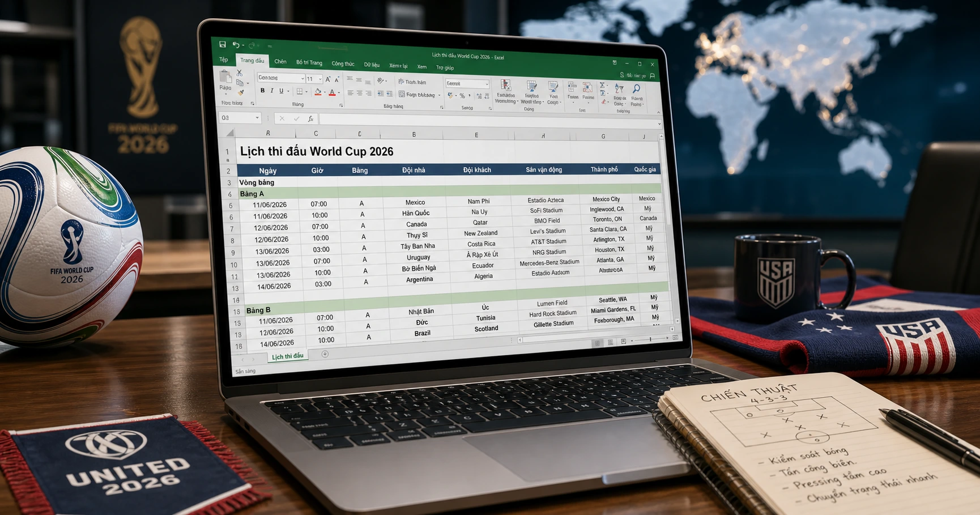Open the Tệp tab

224,59
